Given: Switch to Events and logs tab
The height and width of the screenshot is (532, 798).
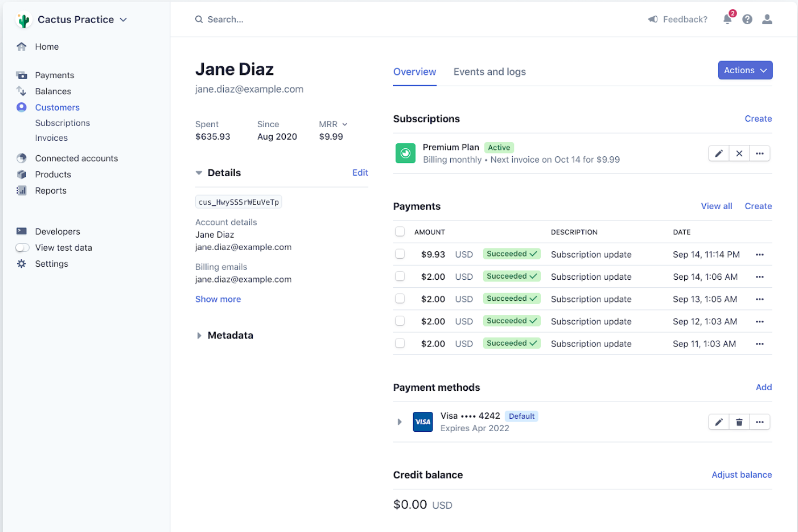Looking at the screenshot, I should point(490,72).
